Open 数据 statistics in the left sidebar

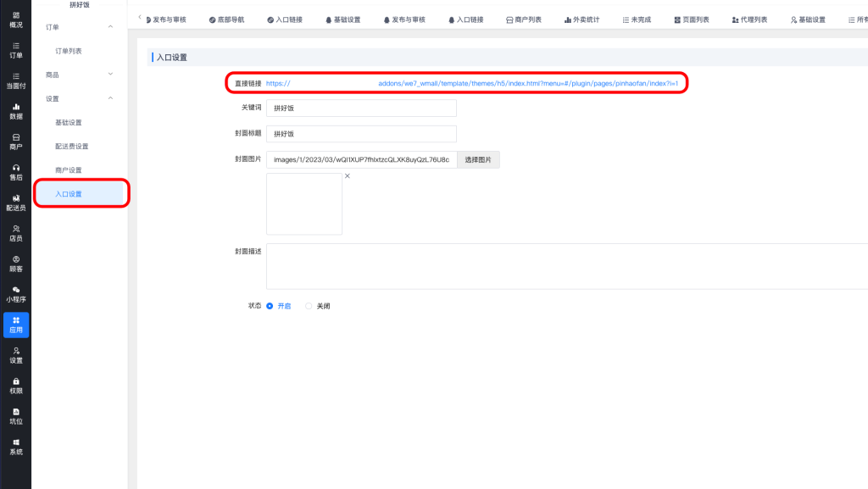(x=15, y=111)
